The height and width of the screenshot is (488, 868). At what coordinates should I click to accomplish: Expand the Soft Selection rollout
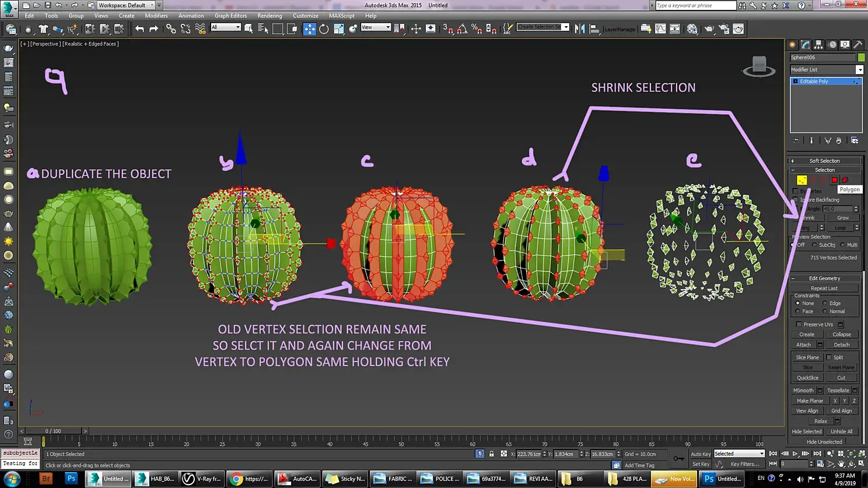825,161
